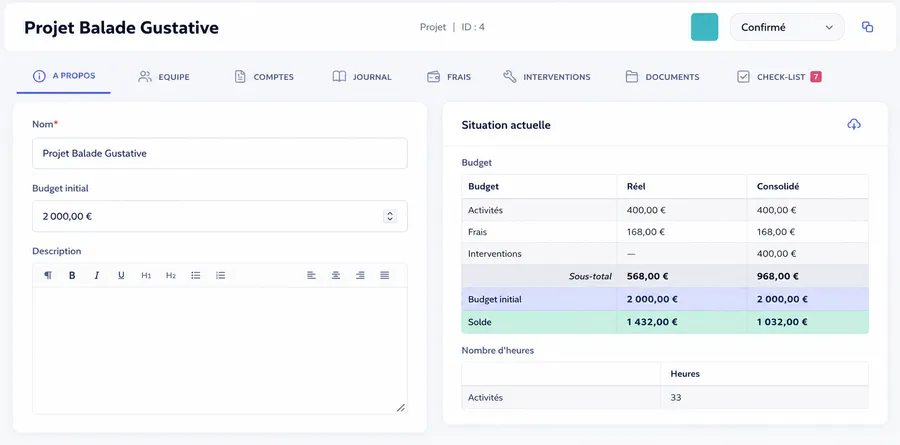Align description text right
The width and height of the screenshot is (900, 445).
tap(360, 276)
